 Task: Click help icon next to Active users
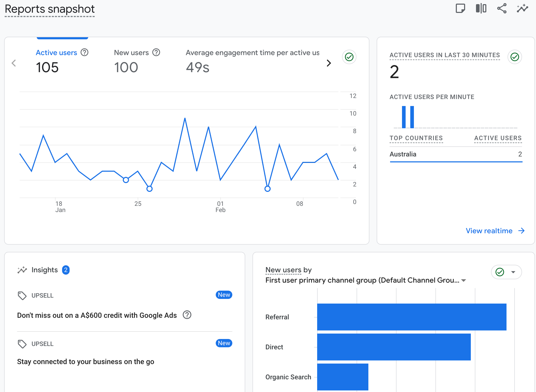point(84,52)
